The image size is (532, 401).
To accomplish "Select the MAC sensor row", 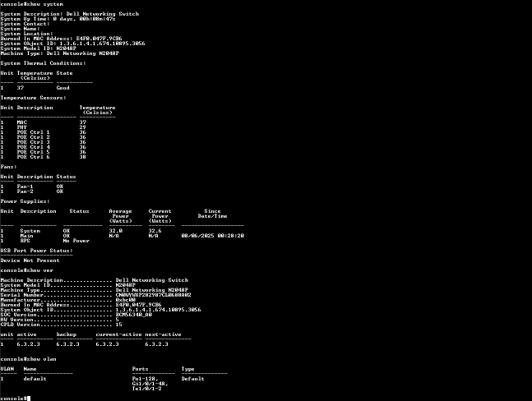I will (x=44, y=122).
